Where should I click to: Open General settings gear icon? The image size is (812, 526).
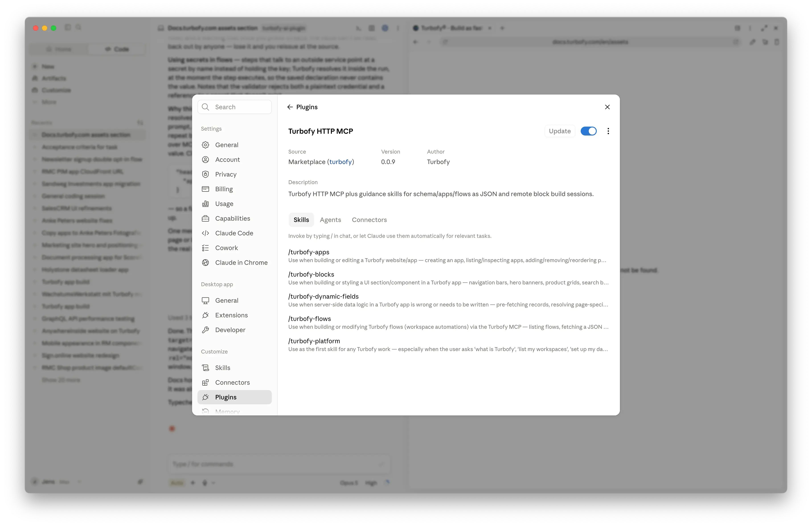pyautogui.click(x=205, y=145)
